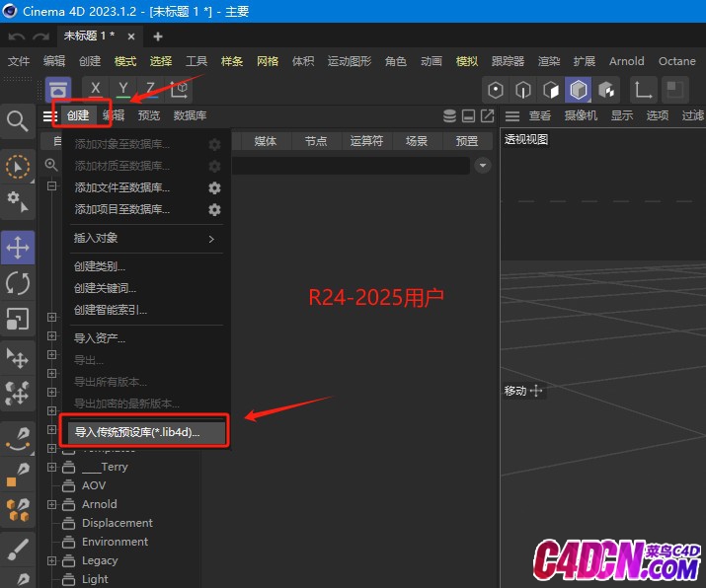Open the 编辑 menu in the main menu bar

pos(54,61)
